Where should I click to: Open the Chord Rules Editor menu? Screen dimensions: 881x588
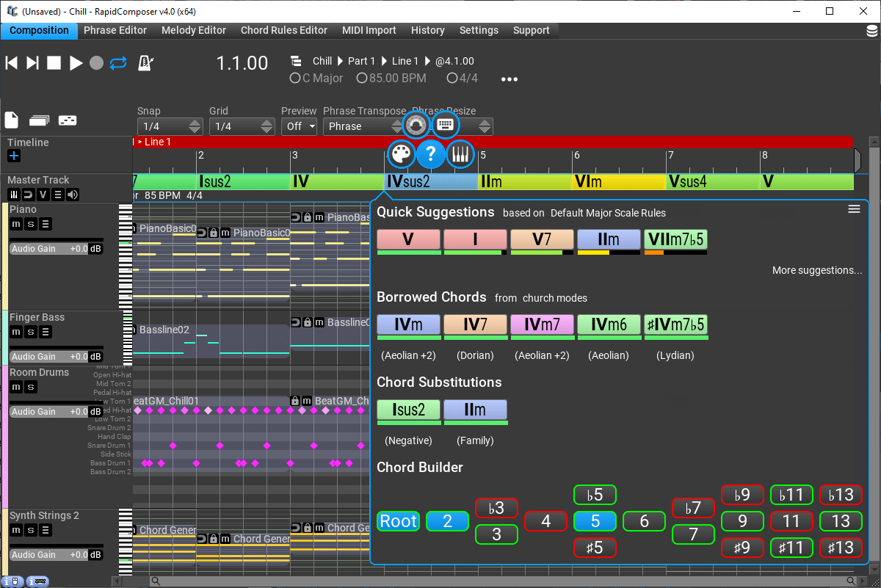283,30
